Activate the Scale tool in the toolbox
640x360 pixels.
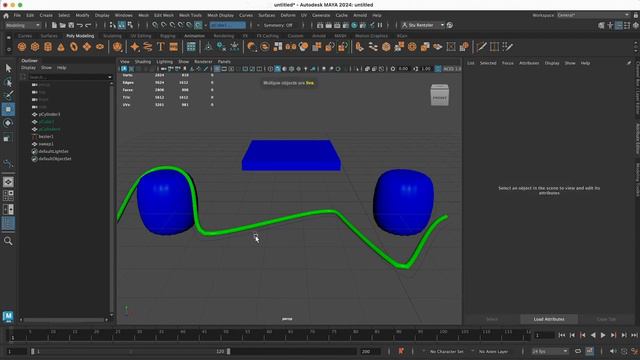point(8,138)
